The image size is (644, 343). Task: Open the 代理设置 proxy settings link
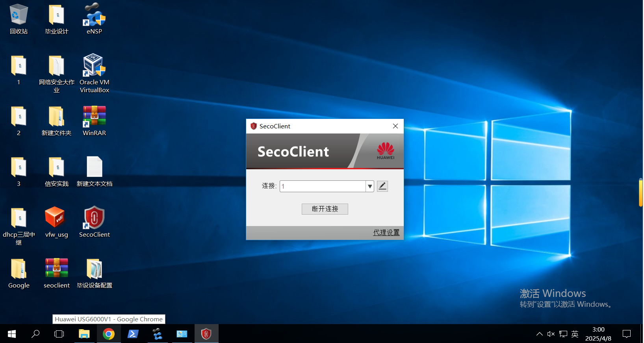pyautogui.click(x=386, y=233)
